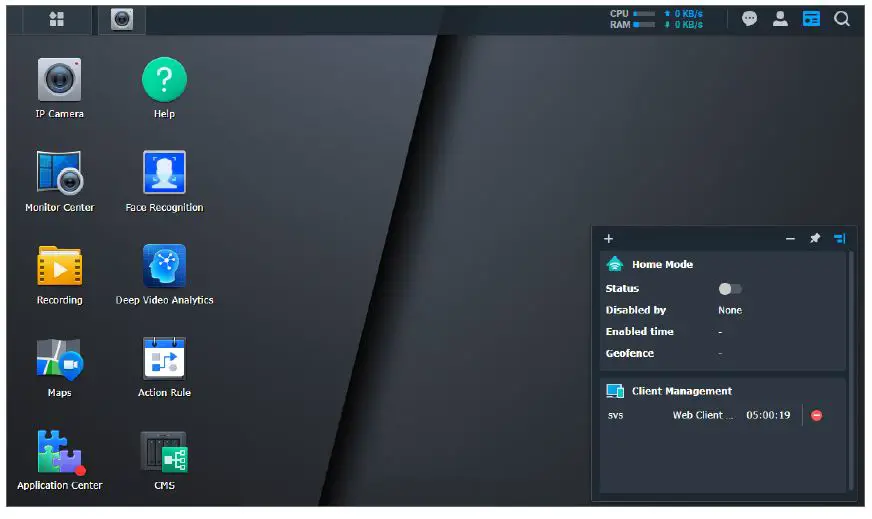Click the Home Mode widget header icon

coord(615,264)
